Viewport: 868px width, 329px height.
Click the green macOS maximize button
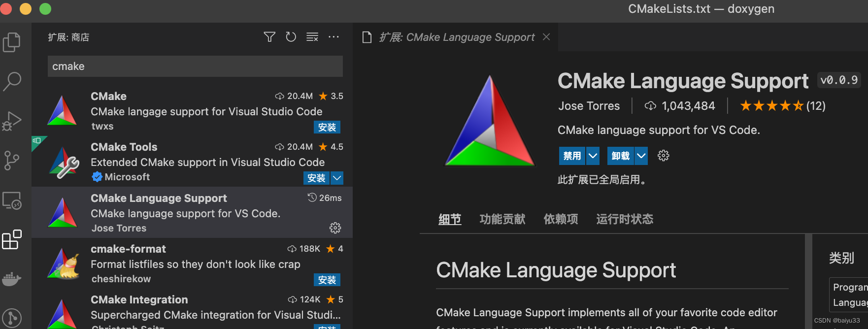[45, 8]
